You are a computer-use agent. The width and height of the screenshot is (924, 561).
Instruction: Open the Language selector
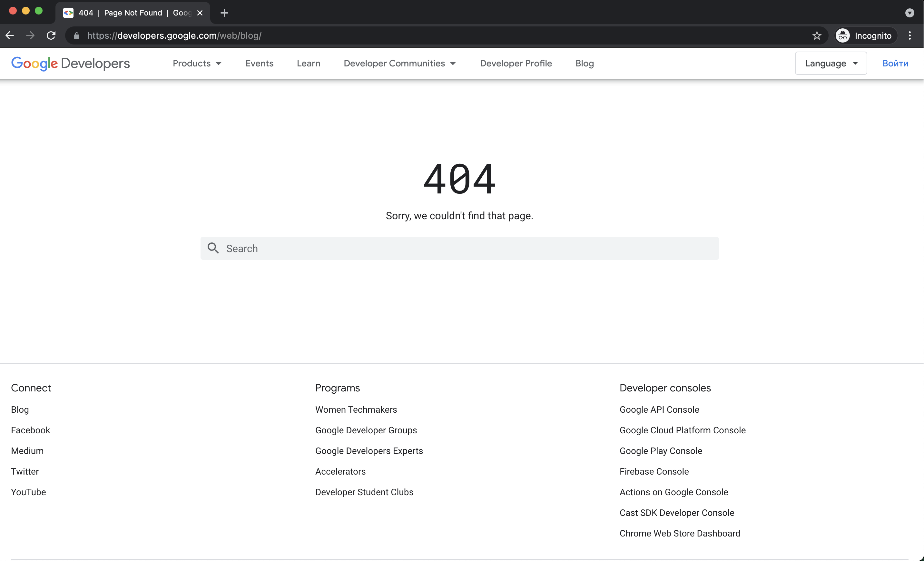(x=831, y=63)
